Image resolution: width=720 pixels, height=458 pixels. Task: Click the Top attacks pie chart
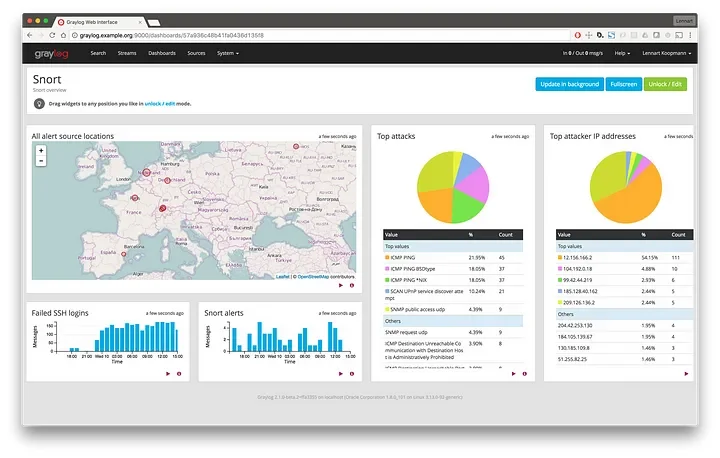coord(453,187)
